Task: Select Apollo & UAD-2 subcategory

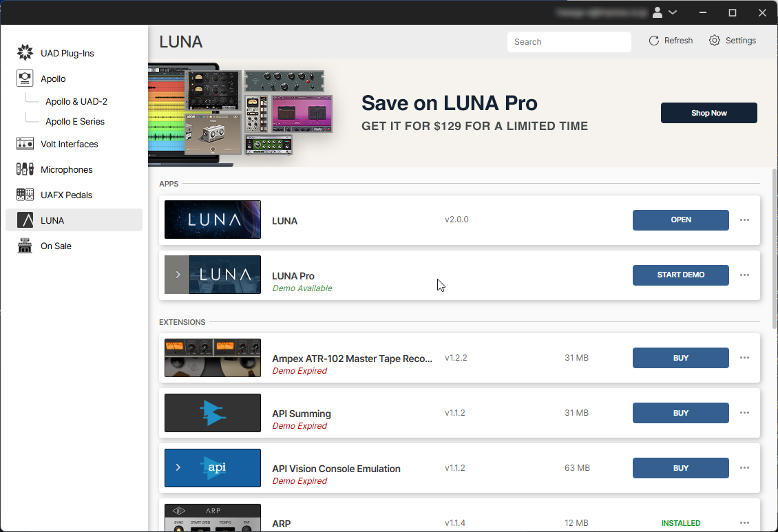Action: pyautogui.click(x=76, y=101)
